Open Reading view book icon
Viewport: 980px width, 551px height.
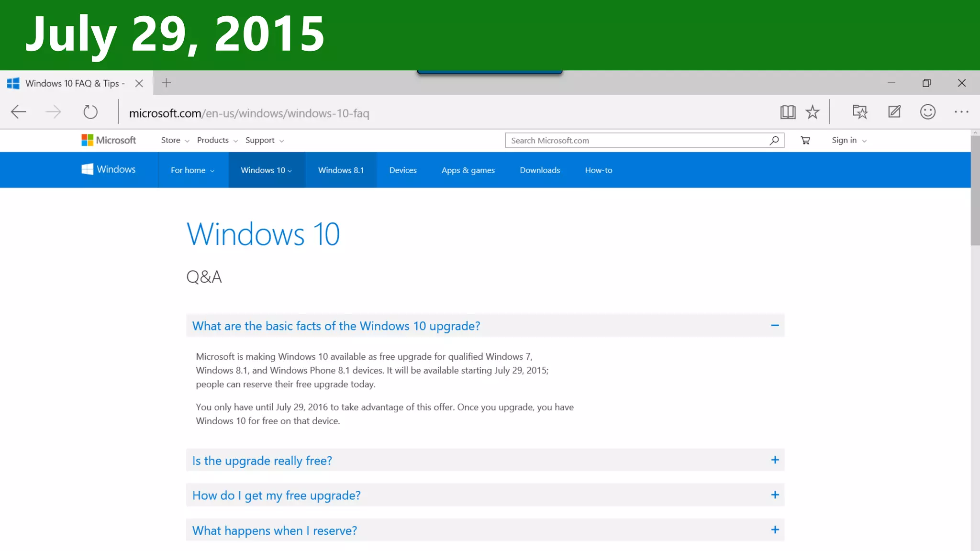(788, 112)
